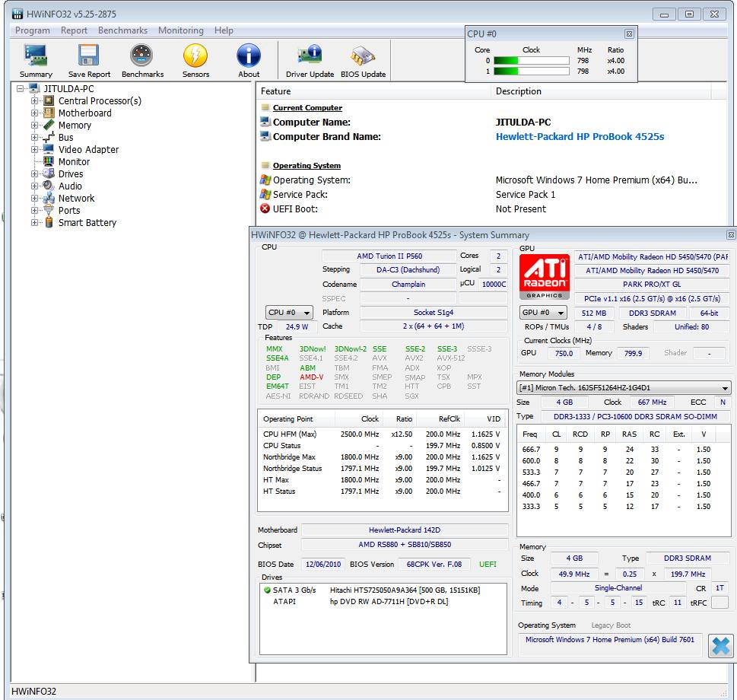Select the Memory tree icon

coord(49,125)
